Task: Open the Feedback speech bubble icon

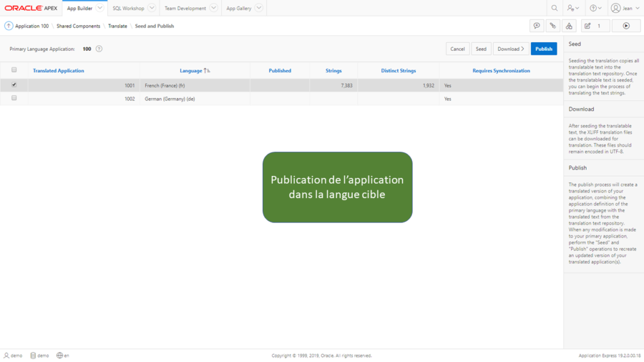Action: (x=537, y=26)
